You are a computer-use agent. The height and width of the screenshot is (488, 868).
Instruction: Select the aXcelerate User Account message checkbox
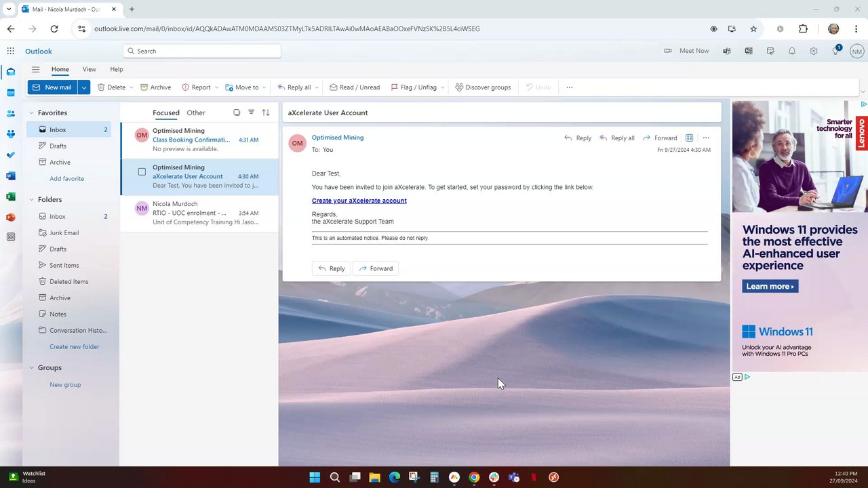[142, 171]
